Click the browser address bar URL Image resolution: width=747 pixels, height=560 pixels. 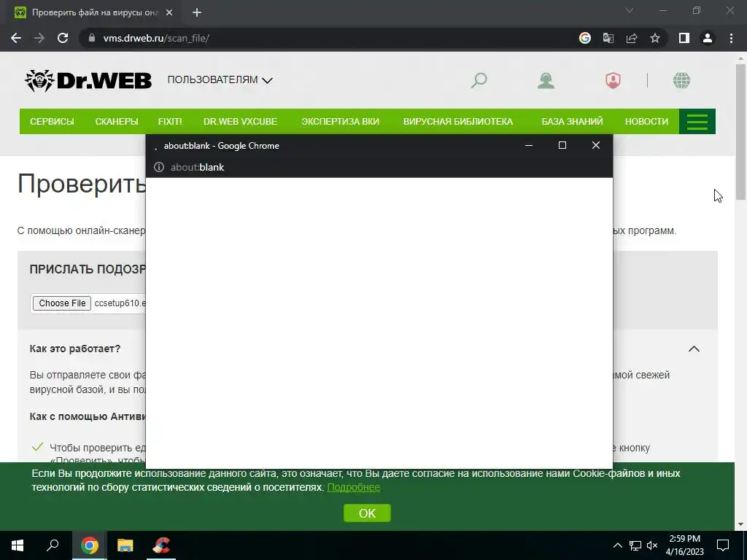[x=156, y=38]
